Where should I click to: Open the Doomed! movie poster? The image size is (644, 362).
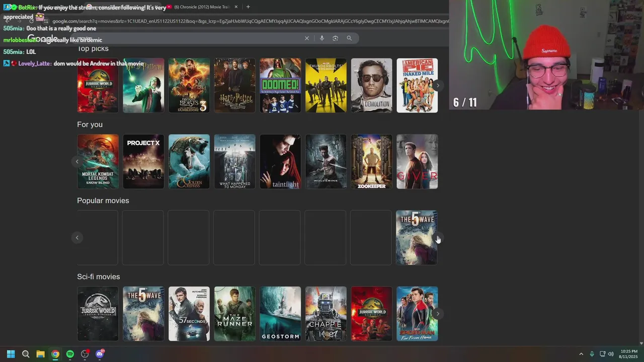tap(280, 85)
